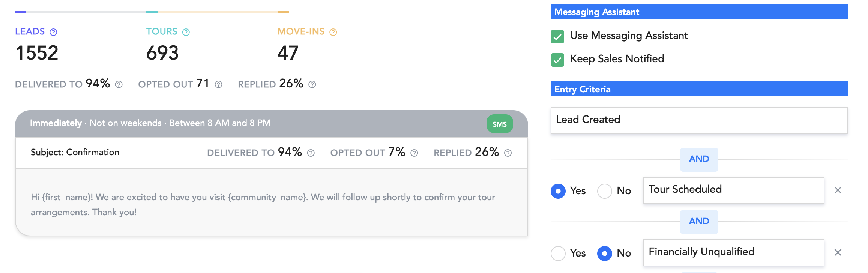Select No for Tour Scheduled

point(605,191)
